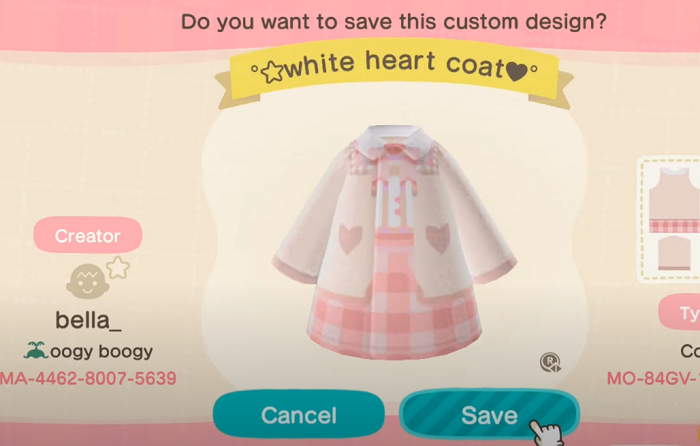Click the small back pattern thumbnail below
Image resolution: width=700 pixels, height=446 pixels.
coord(675,253)
